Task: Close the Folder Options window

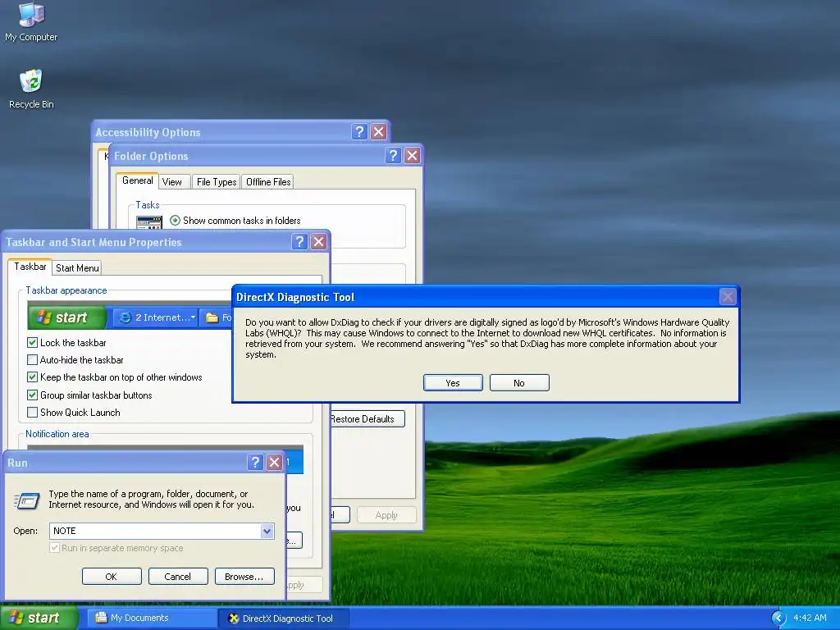Action: coord(412,155)
